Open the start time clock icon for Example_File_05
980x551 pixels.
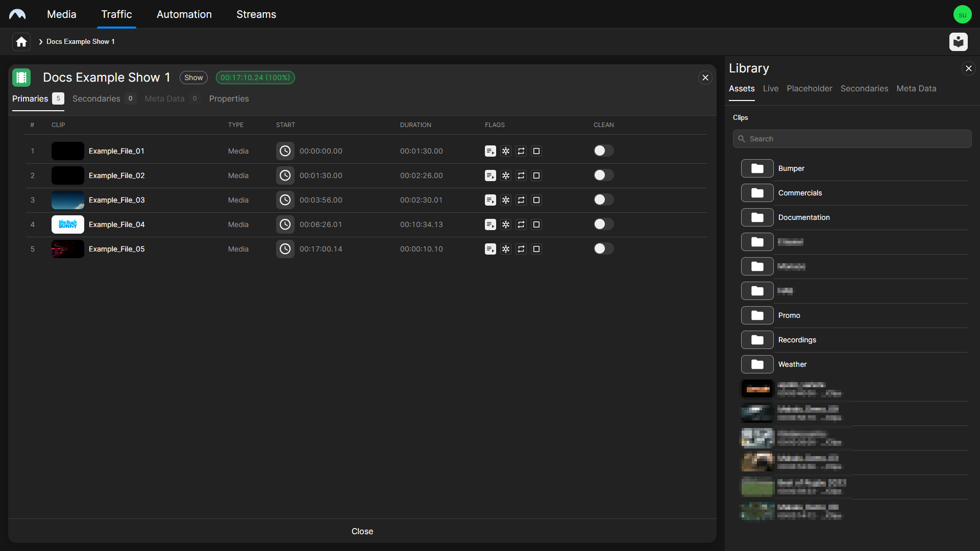tap(285, 249)
